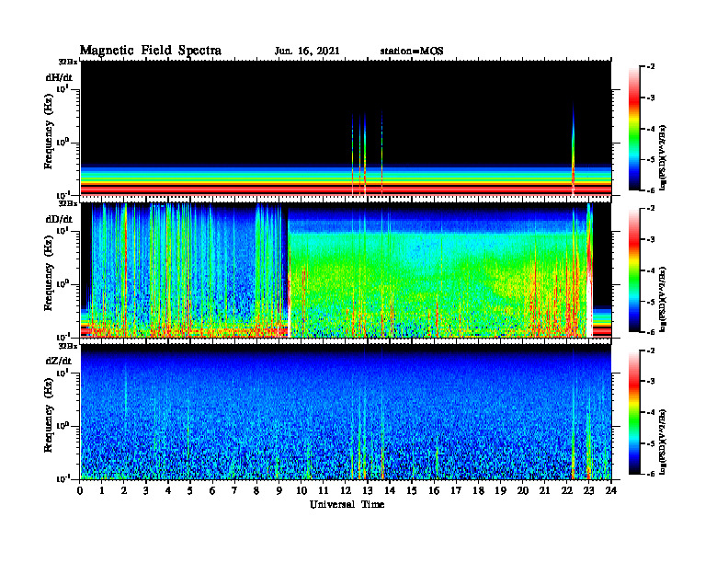Click hour 14 on Universal Time axis
Screen dimensions: 728x563
click(390, 491)
